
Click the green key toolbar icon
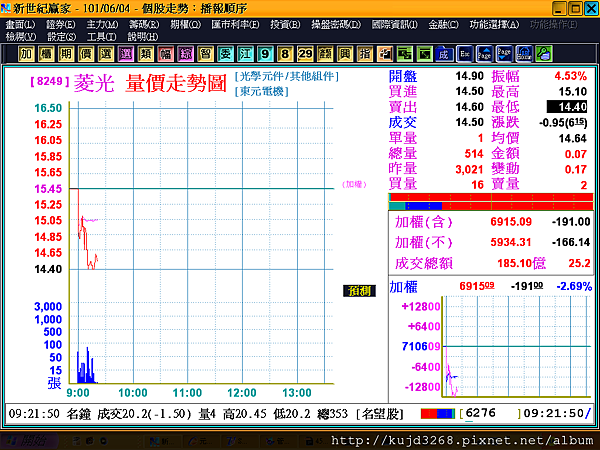(544, 54)
